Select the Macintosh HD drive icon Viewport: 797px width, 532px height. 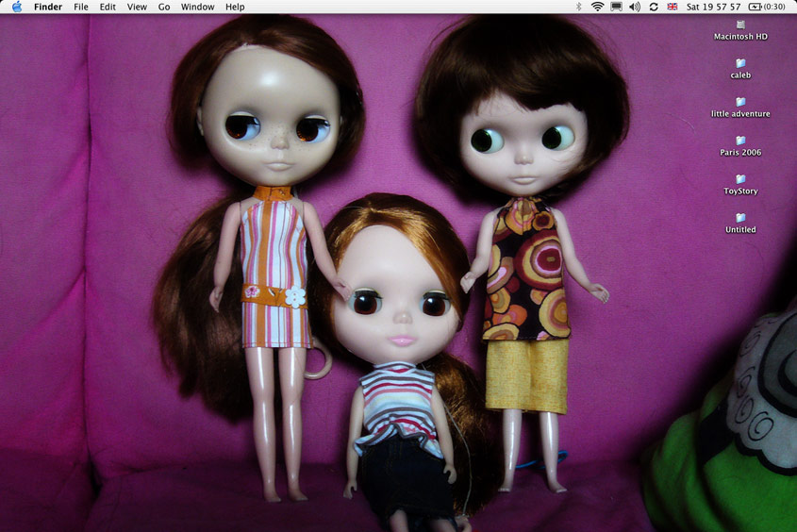click(740, 25)
